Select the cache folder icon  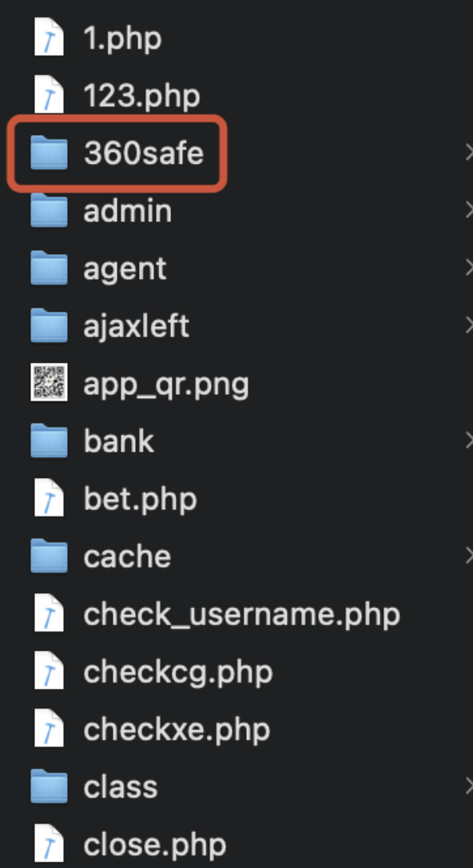[49, 556]
